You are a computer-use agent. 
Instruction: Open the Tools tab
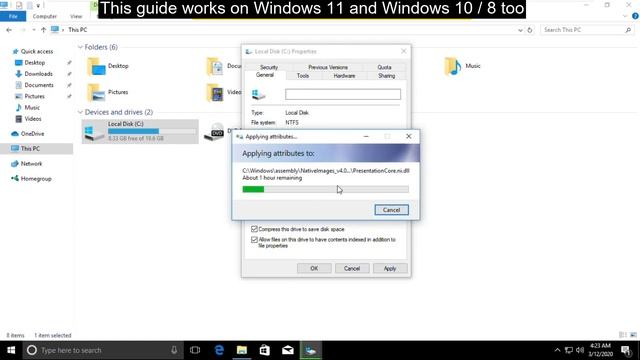pos(303,76)
